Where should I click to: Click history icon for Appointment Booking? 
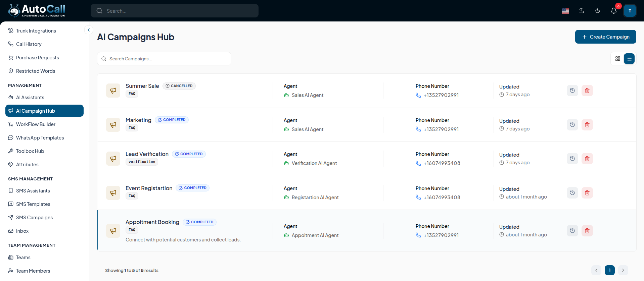tap(572, 231)
